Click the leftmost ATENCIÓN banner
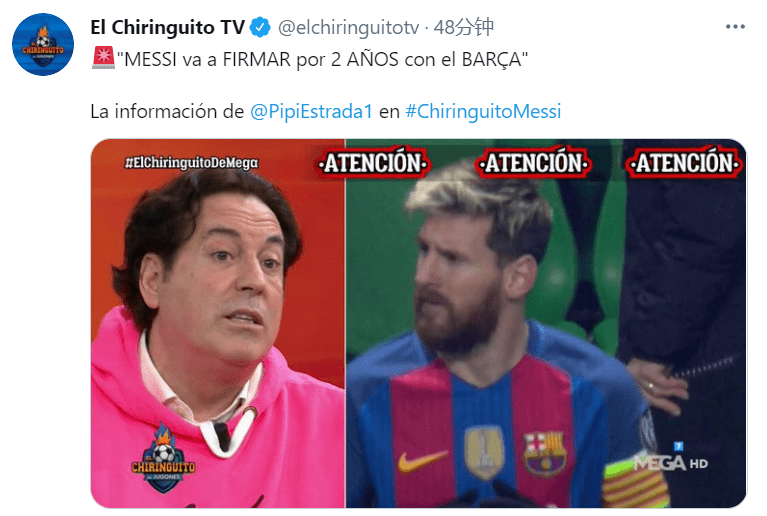This screenshot has width=767, height=516. click(x=374, y=163)
